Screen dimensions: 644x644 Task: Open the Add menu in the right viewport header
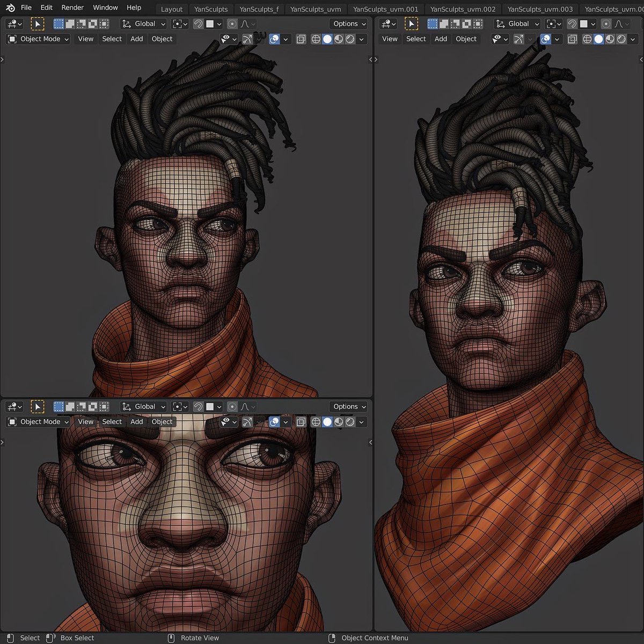pyautogui.click(x=440, y=39)
